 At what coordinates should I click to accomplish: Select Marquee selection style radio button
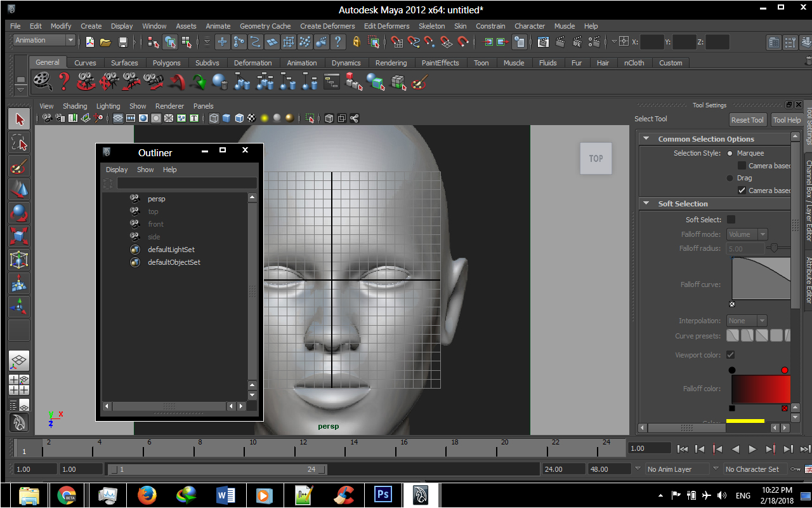[x=730, y=153]
